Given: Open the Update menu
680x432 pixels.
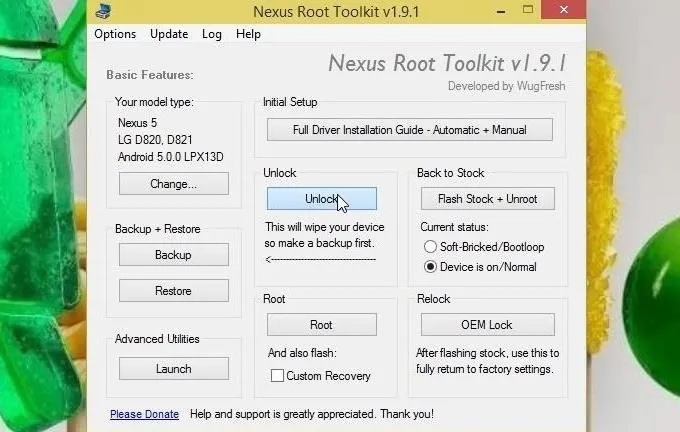Looking at the screenshot, I should (169, 34).
